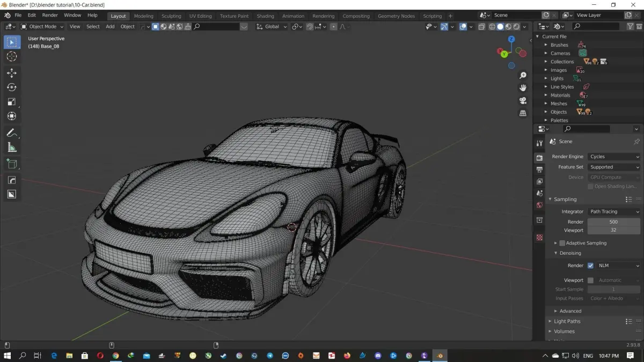Click the Scene name field
The width and height of the screenshot is (644, 362).
516,16
